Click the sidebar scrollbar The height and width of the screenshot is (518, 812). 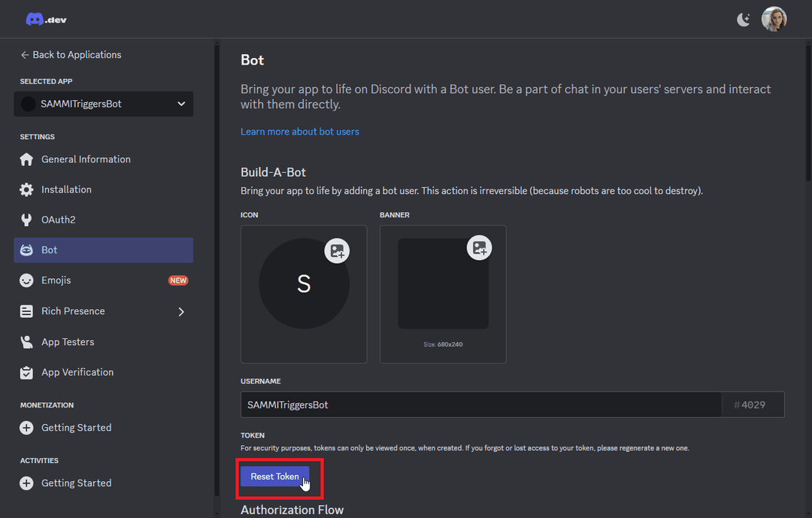coord(217,271)
